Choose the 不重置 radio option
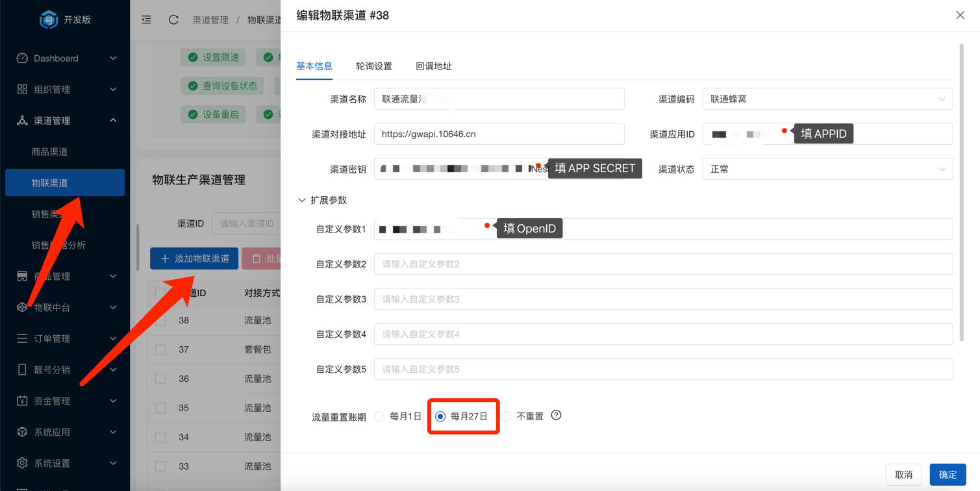The image size is (980, 491). pos(507,416)
